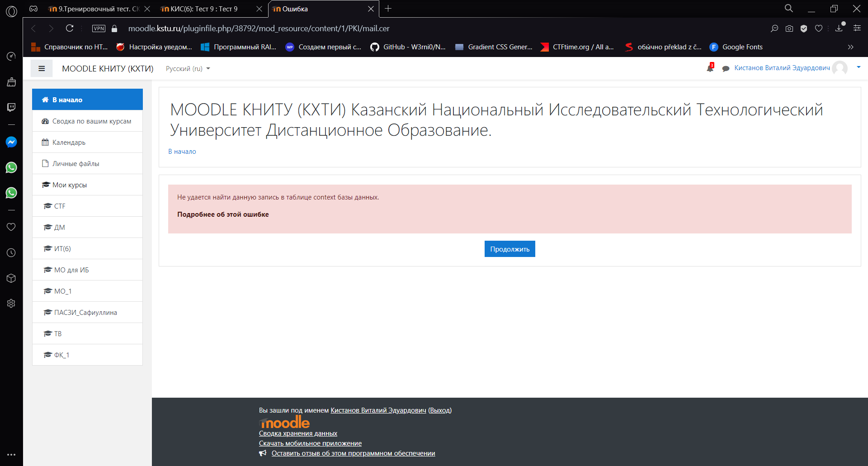Open Подробнее об этой ошибке link
Image resolution: width=868 pixels, height=466 pixels.
click(223, 214)
